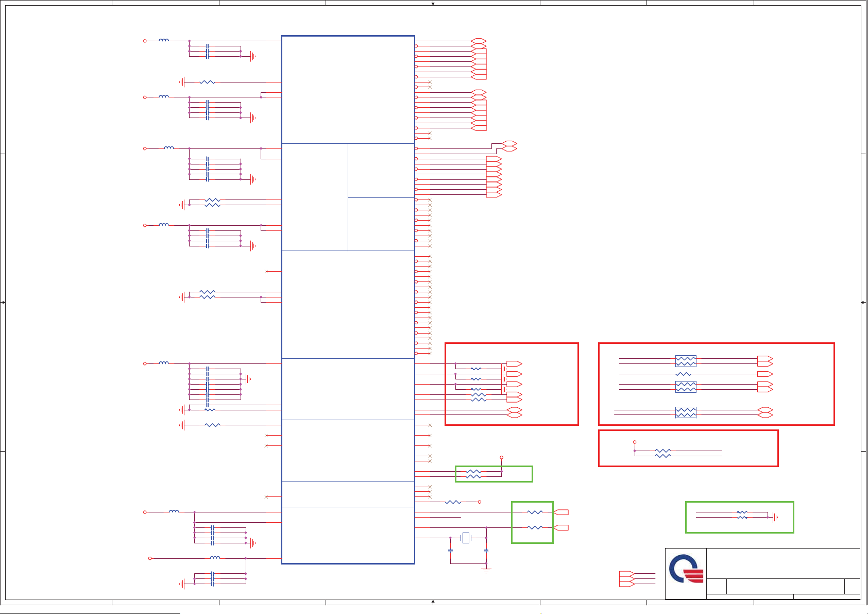Click the bottom-most inductor left of the chip
This screenshot has height=614, width=868.
(215, 558)
